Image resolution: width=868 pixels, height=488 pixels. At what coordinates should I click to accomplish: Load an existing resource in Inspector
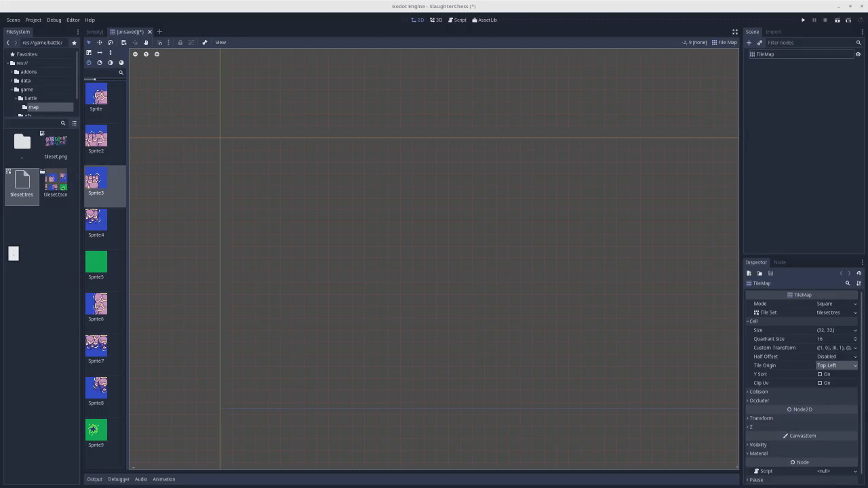[759, 273]
